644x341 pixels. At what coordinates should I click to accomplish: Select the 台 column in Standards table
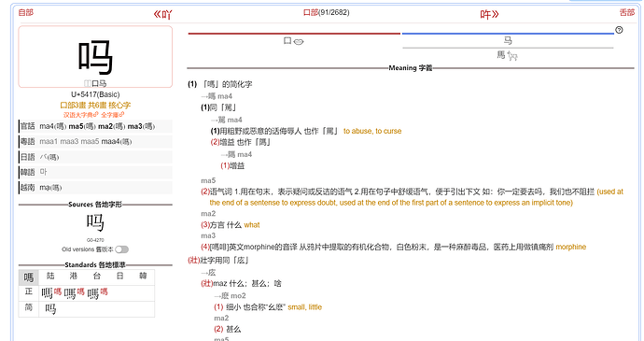[x=96, y=276]
